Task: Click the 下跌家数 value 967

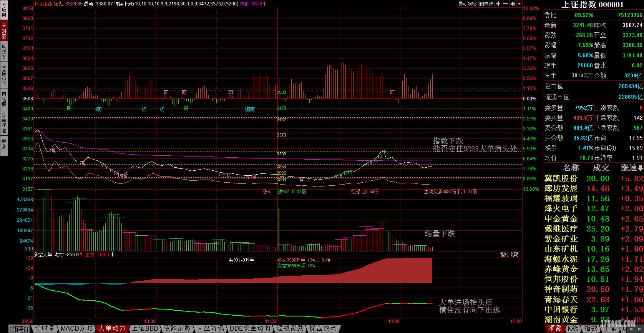Action: (x=638, y=128)
